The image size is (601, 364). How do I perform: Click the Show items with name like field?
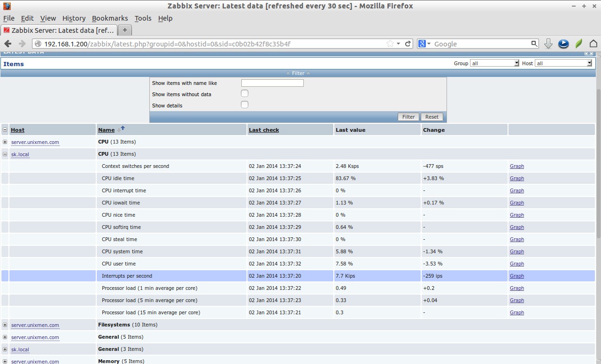pos(272,83)
